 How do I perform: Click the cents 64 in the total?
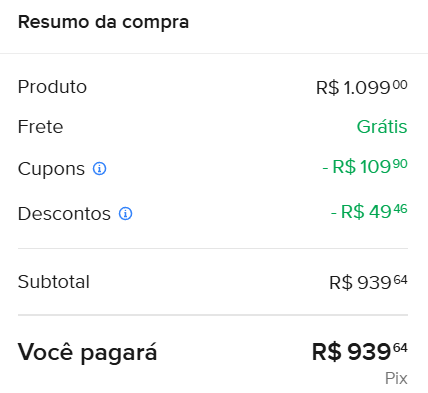click(x=400, y=348)
